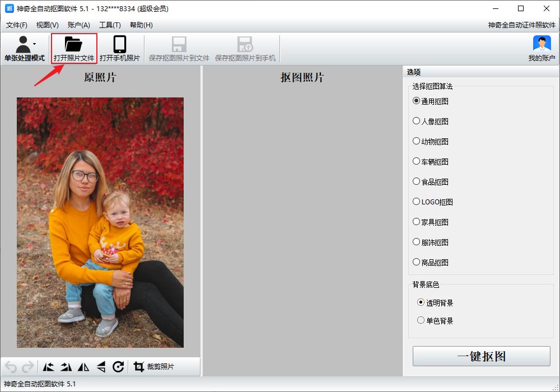This screenshot has width=560, height=392.
Task: Open the Tools (工具) menu
Action: point(110,25)
